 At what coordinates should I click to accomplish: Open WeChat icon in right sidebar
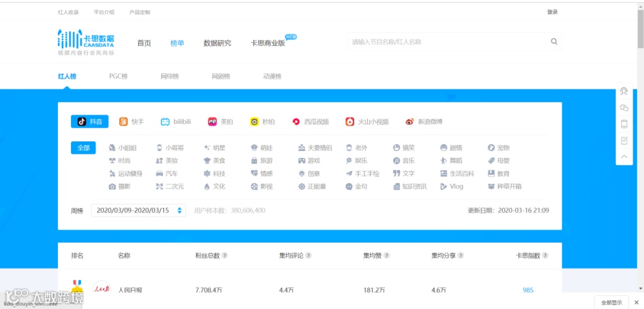[x=624, y=107]
